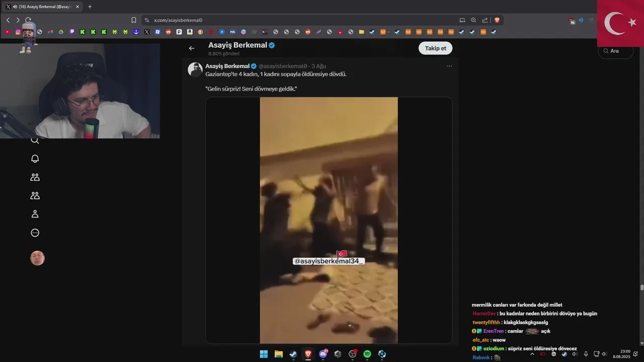Click the tweet author's profile picture
This screenshot has height=362, width=644.
(x=195, y=69)
